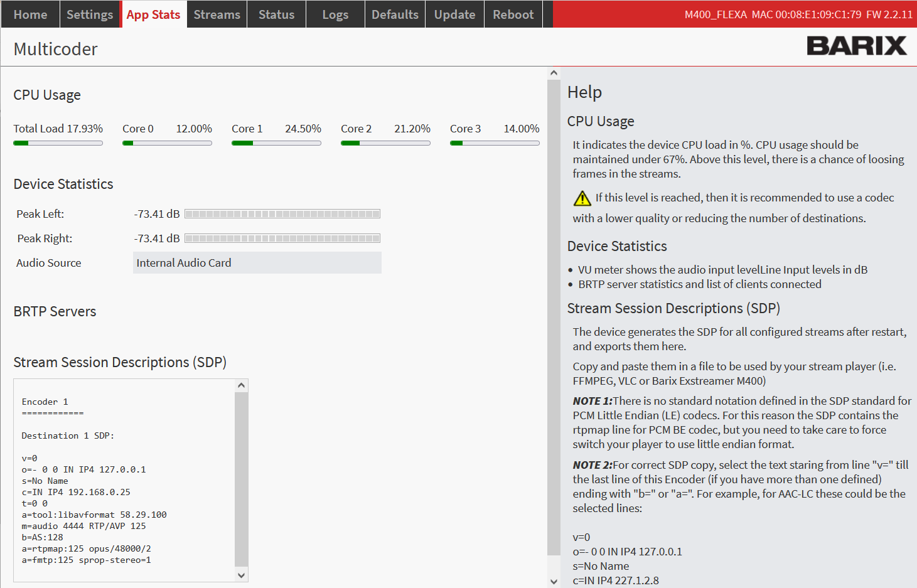View the Logs tab
This screenshot has width=917, height=588.
[x=335, y=14]
